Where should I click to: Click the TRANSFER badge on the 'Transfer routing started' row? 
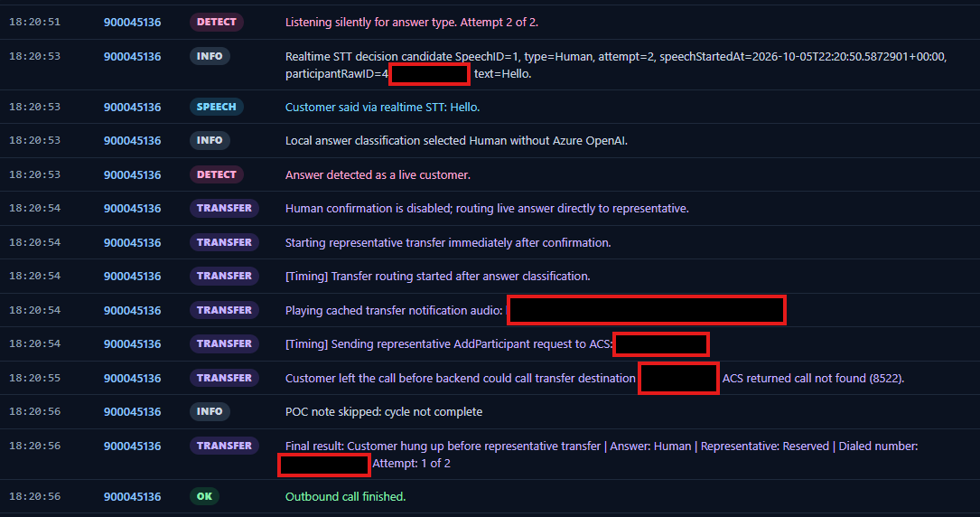(224, 276)
